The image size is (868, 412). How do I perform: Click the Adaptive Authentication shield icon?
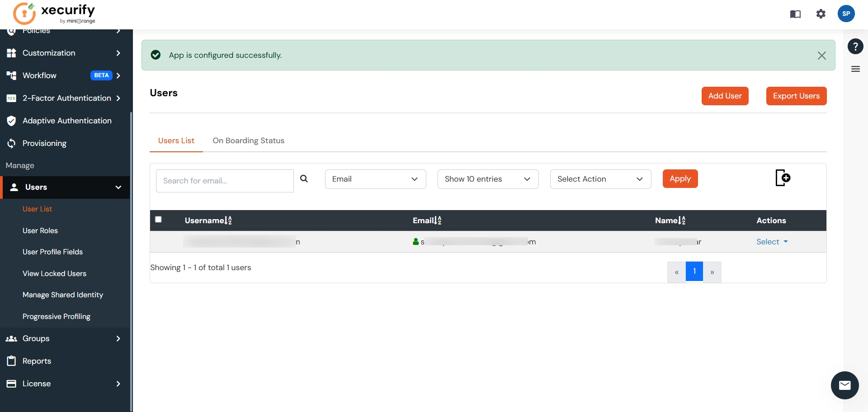pos(12,121)
